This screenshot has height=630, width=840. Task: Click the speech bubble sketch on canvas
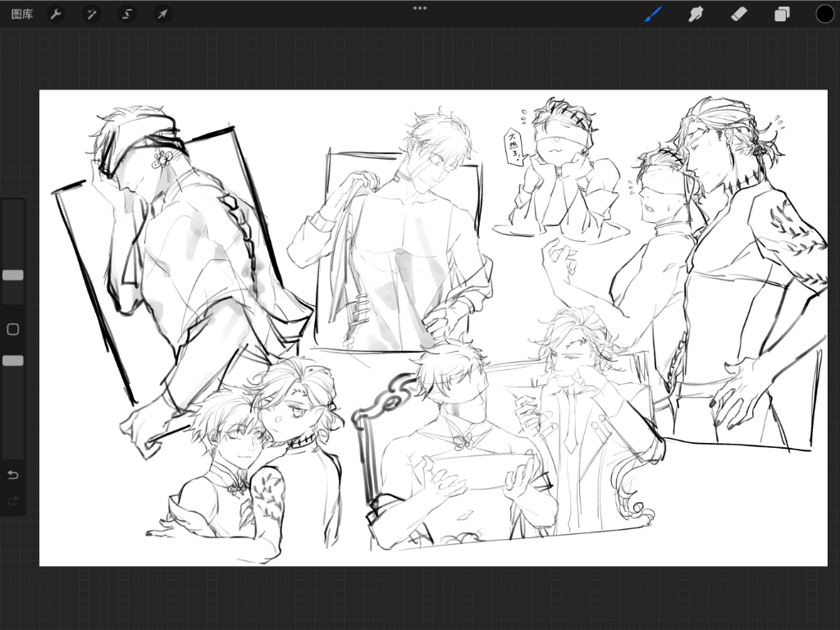pos(515,146)
